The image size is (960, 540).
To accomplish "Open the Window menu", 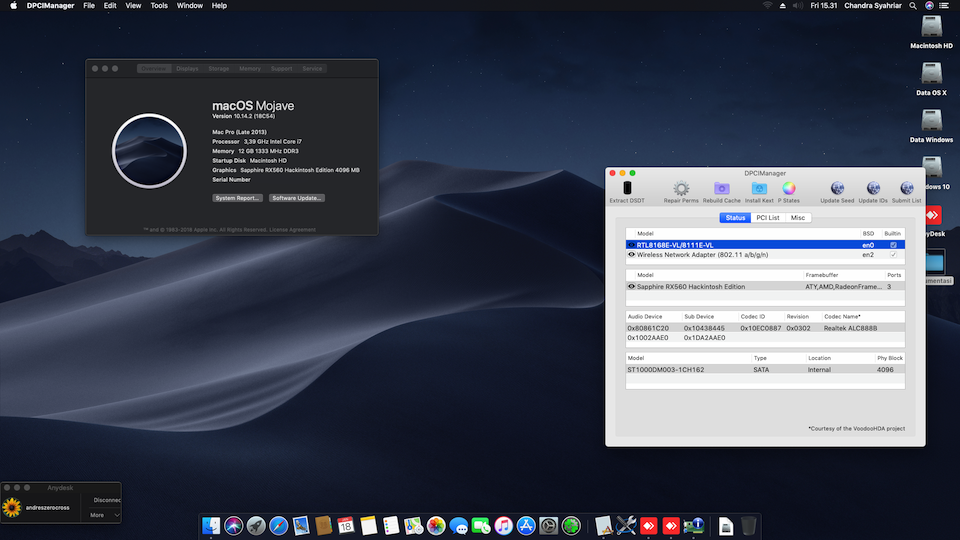I will pos(190,6).
